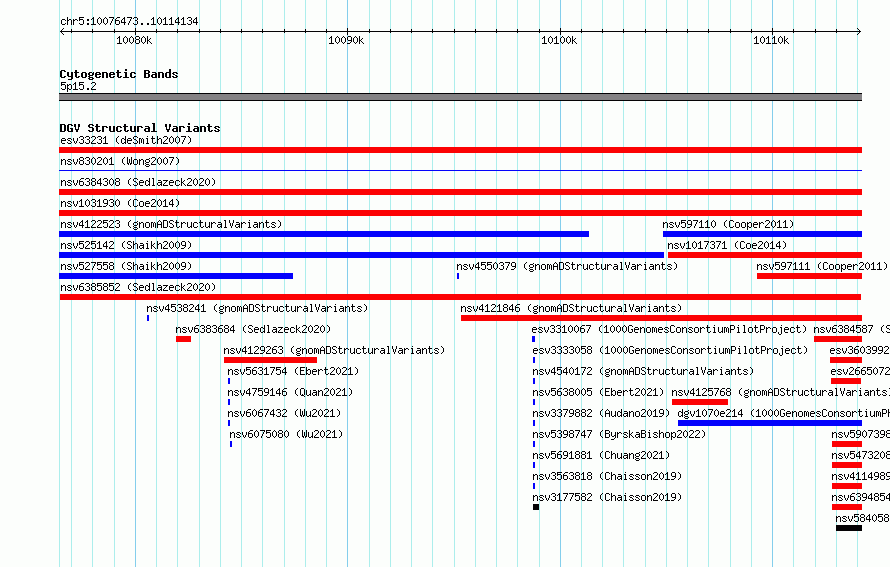Choose nsv4125768 gnomAD variant label

click(780, 392)
